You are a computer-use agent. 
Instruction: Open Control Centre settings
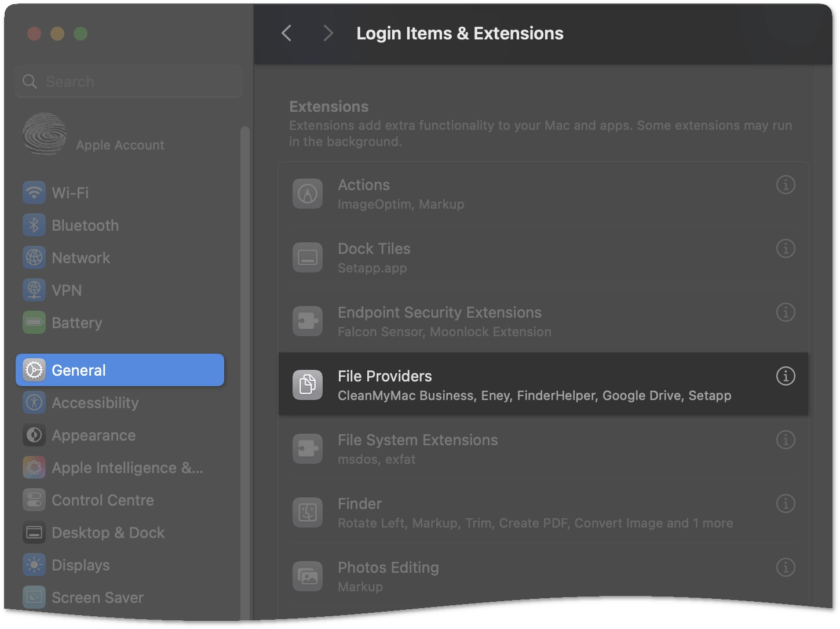point(120,500)
